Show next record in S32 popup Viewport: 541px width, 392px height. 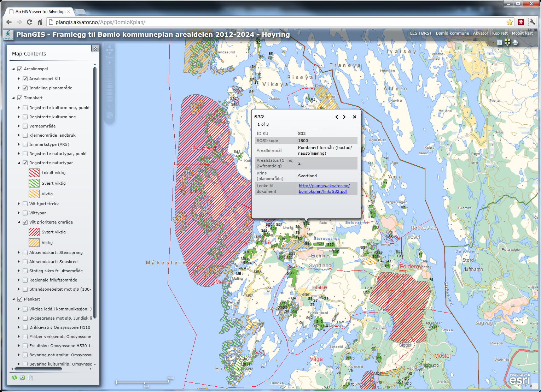point(344,117)
